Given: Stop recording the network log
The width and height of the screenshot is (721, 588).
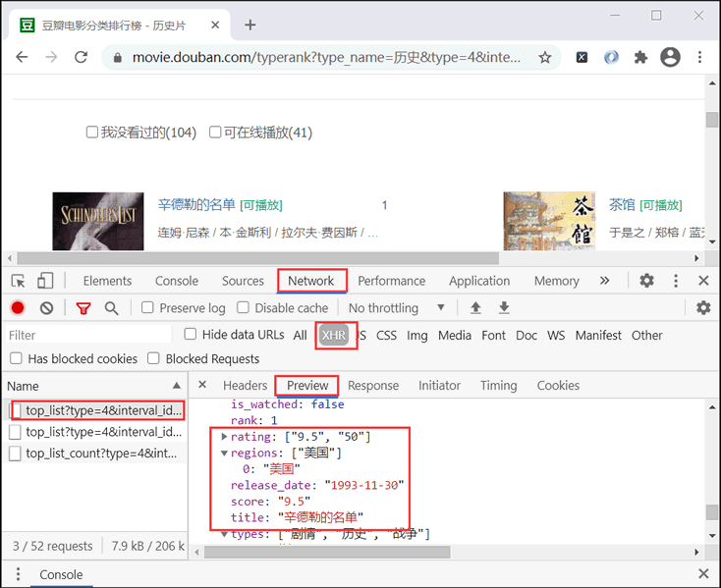Looking at the screenshot, I should click(x=18, y=308).
